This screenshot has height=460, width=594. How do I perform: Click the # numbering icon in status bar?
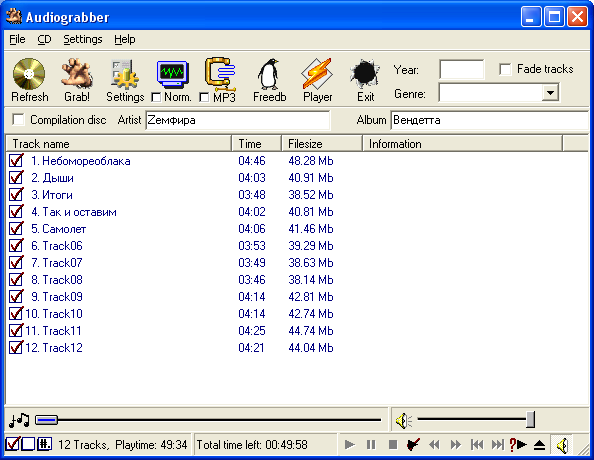pyautogui.click(x=44, y=444)
